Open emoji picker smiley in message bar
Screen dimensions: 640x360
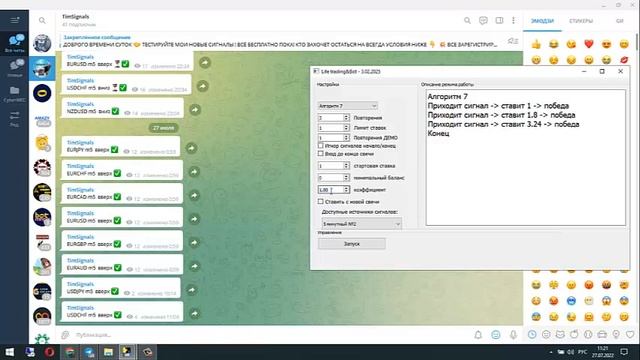click(x=496, y=335)
